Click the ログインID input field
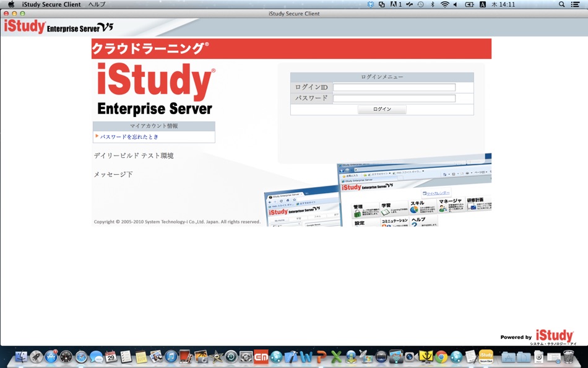Viewport: 588px width, 368px height. pos(394,87)
